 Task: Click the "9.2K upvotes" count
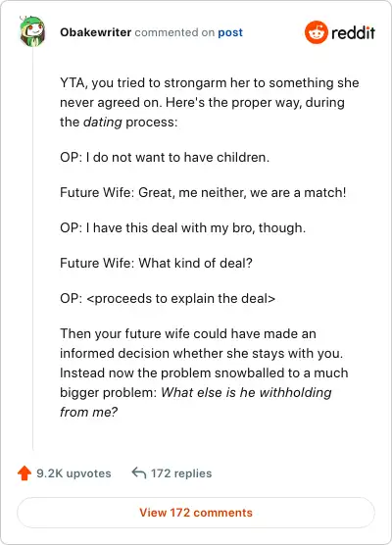(x=73, y=473)
